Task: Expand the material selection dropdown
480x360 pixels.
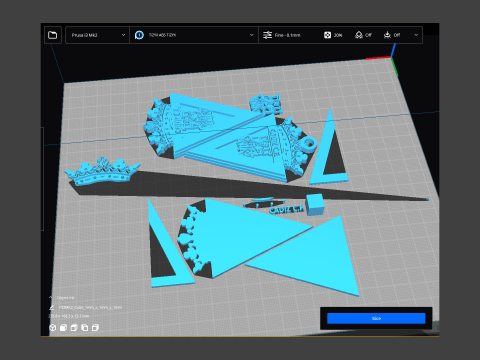Action: [252, 35]
